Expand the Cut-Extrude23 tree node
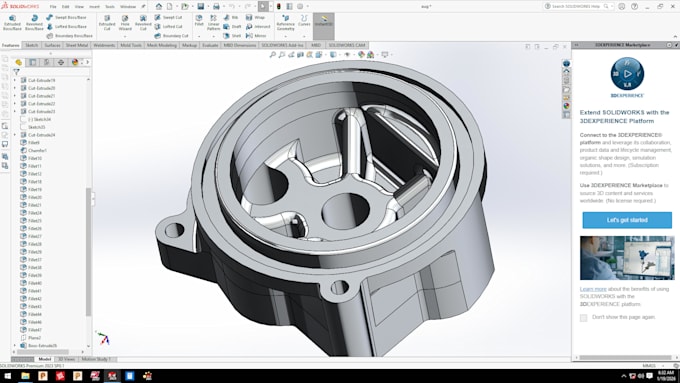The image size is (680, 383). click(x=15, y=111)
